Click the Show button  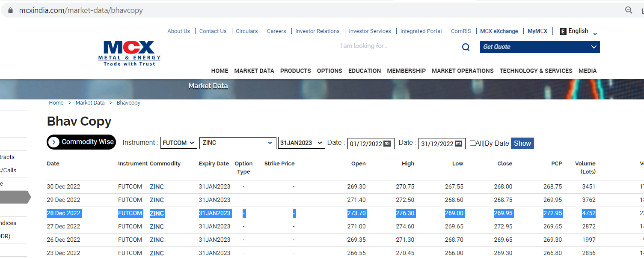pos(522,143)
